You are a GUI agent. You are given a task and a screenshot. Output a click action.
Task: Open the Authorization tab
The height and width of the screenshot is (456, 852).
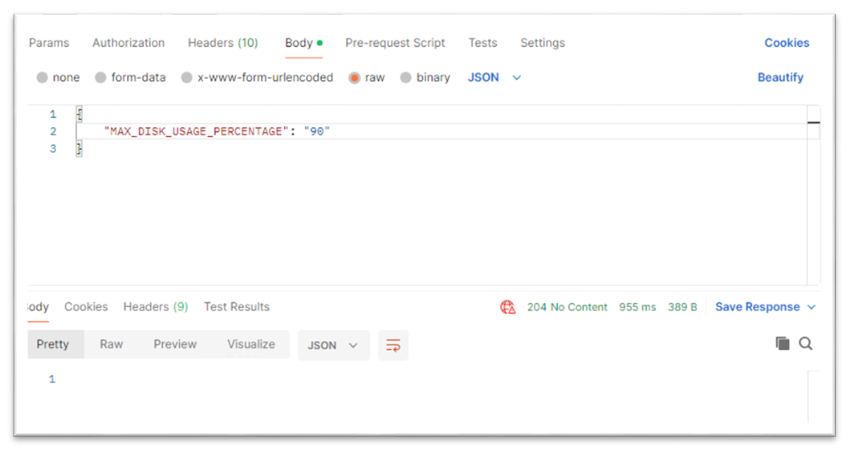click(128, 43)
